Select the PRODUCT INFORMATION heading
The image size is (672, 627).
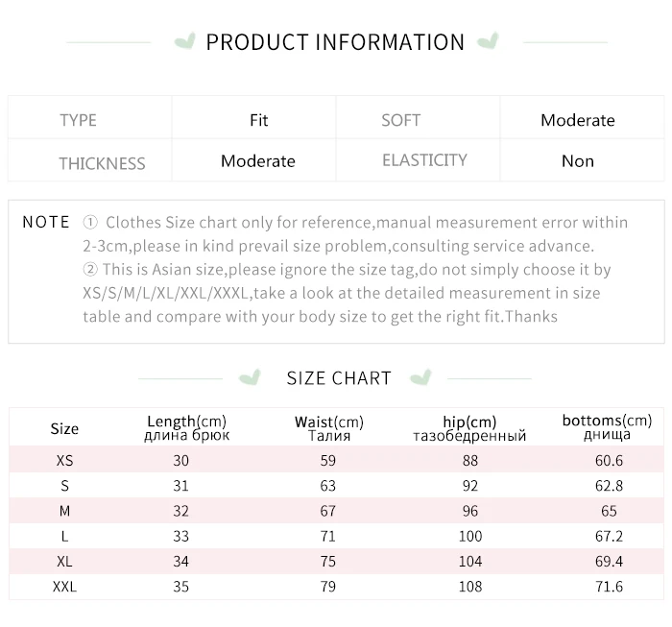(335, 42)
